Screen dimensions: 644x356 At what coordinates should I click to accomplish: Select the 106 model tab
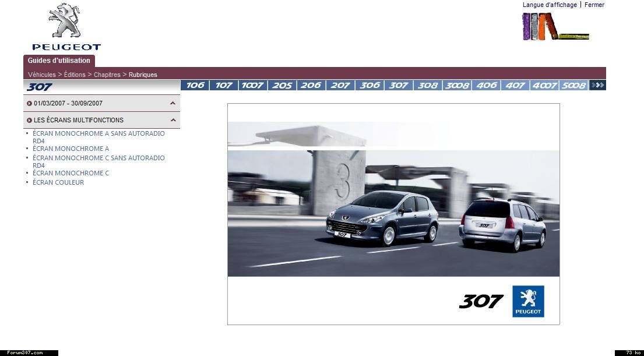(195, 86)
